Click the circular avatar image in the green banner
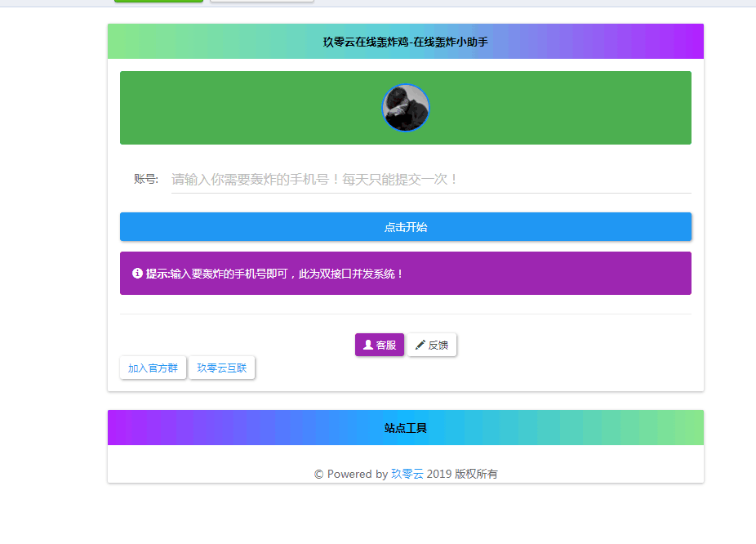 (406, 107)
